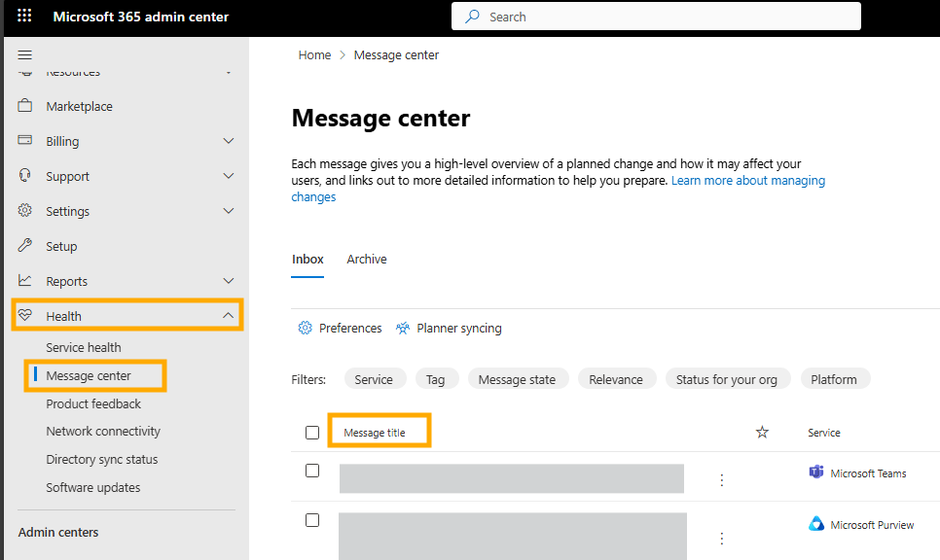The height and width of the screenshot is (560, 940).
Task: Sort by Message title column header
Action: [375, 433]
